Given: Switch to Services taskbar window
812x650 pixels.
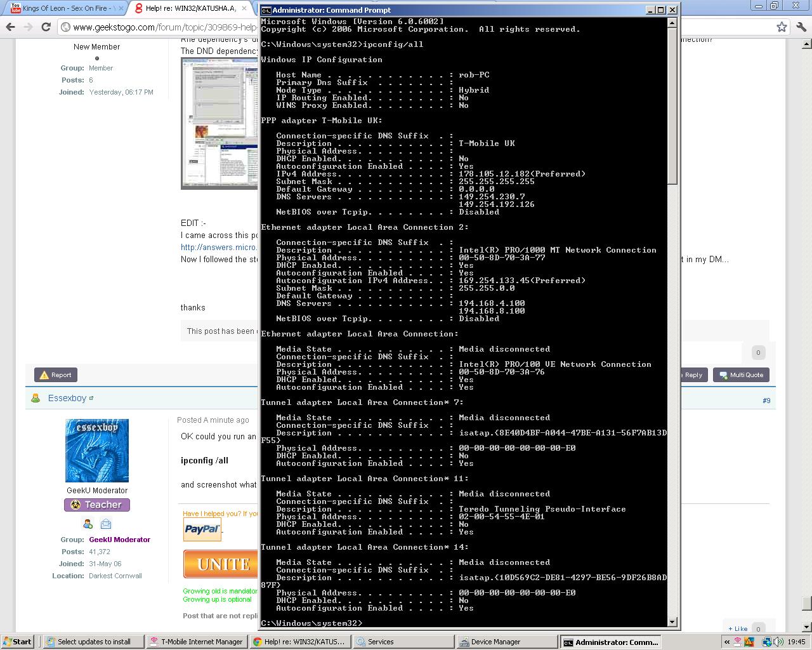Looking at the screenshot, I should click(403, 642).
